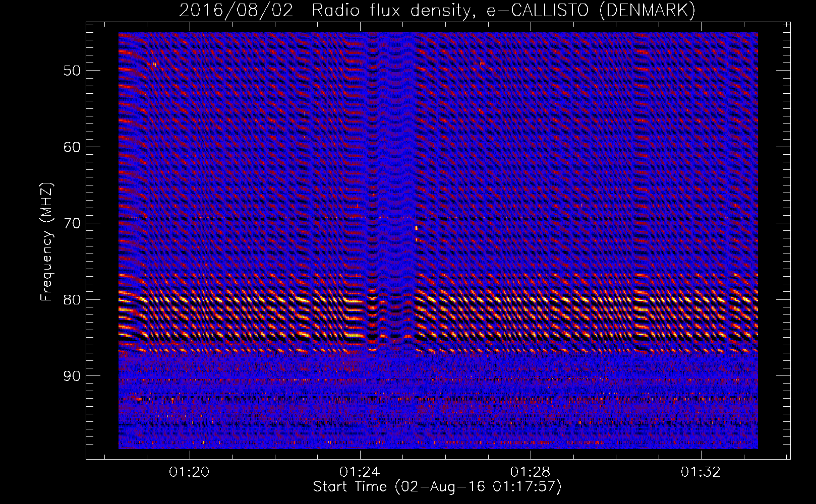Screen dimensions: 816x504
Task: Click the plot title "Radio flux density, e-CALLISTO (DENMARK)"
Action: pyautogui.click(x=503, y=10)
